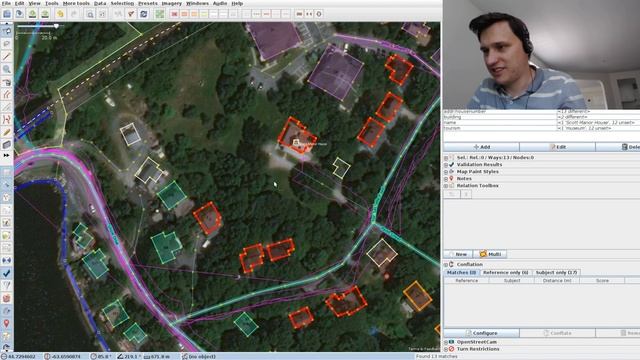Screen dimensions: 640x360
Task: Choose the Select objects arrow tool
Action: pos(7,31)
